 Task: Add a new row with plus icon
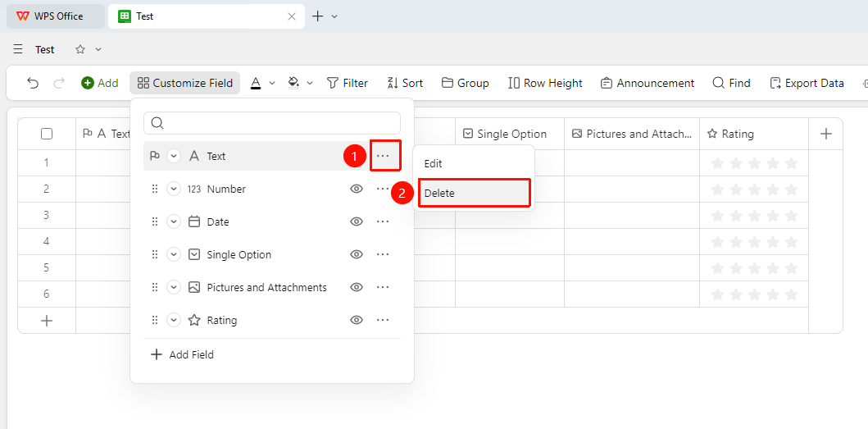pyautogui.click(x=47, y=321)
